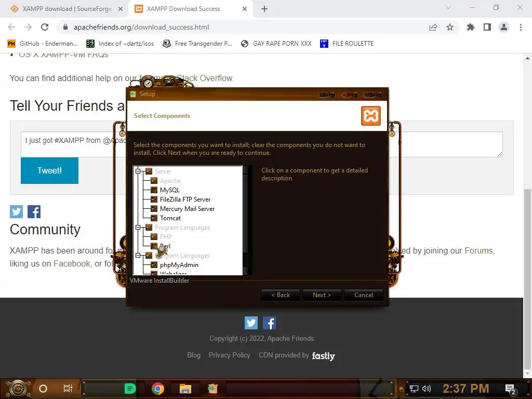Open Chrome profile avatar

tap(504, 27)
